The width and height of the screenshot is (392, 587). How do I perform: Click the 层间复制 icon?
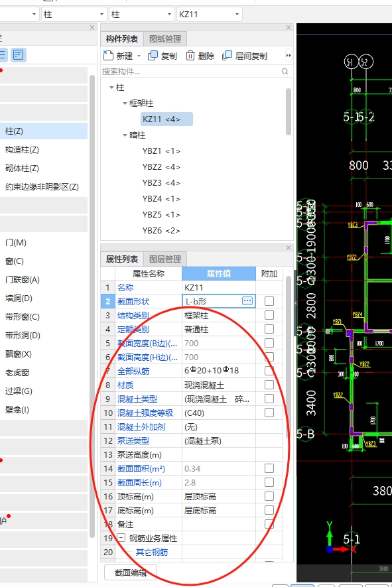coord(227,56)
